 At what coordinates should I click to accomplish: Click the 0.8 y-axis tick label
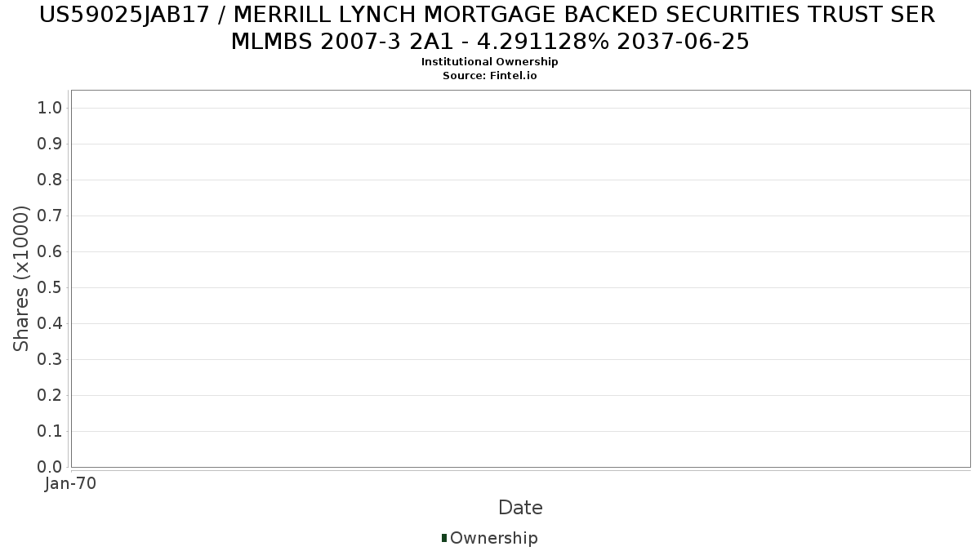tap(51, 180)
